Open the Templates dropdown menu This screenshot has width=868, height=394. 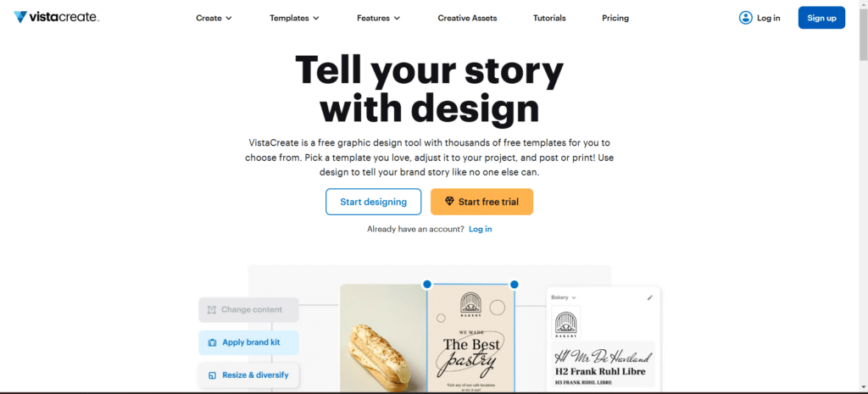294,18
